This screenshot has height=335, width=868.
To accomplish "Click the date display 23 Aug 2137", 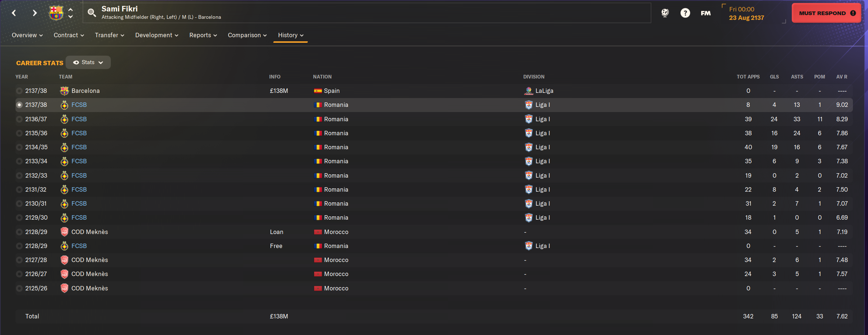I will coord(746,18).
